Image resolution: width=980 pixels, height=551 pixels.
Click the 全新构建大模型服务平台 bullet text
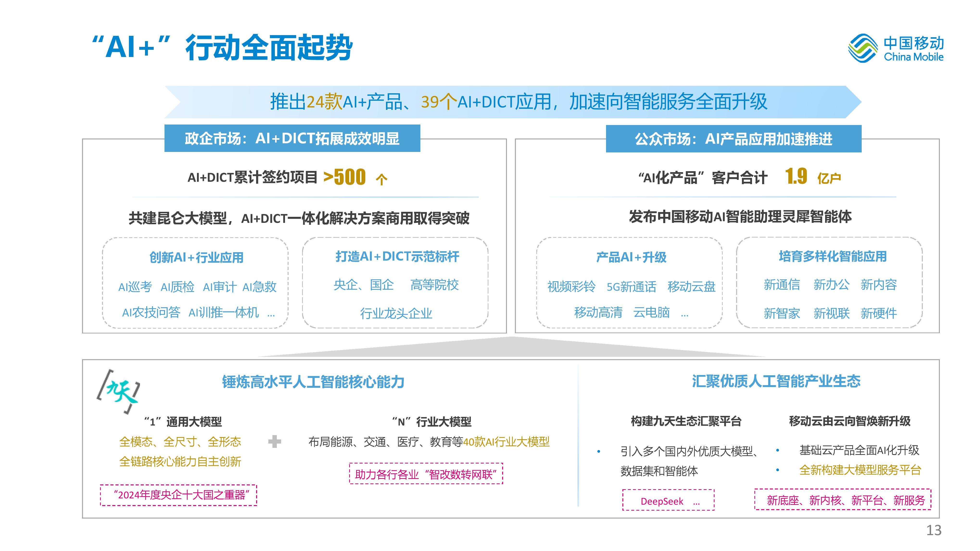(860, 470)
